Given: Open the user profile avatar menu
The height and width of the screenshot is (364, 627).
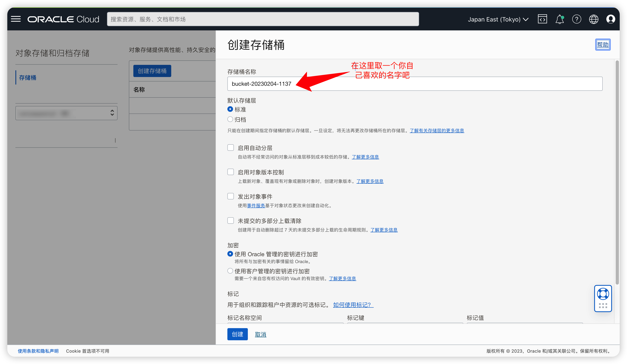Looking at the screenshot, I should [x=611, y=19].
